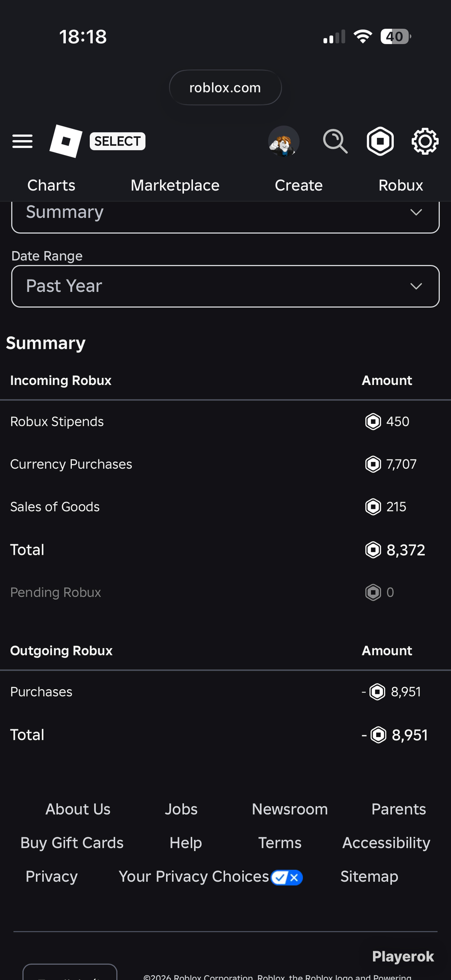
Task: Click the Past Year dropdown chevron arrow
Action: click(x=416, y=286)
